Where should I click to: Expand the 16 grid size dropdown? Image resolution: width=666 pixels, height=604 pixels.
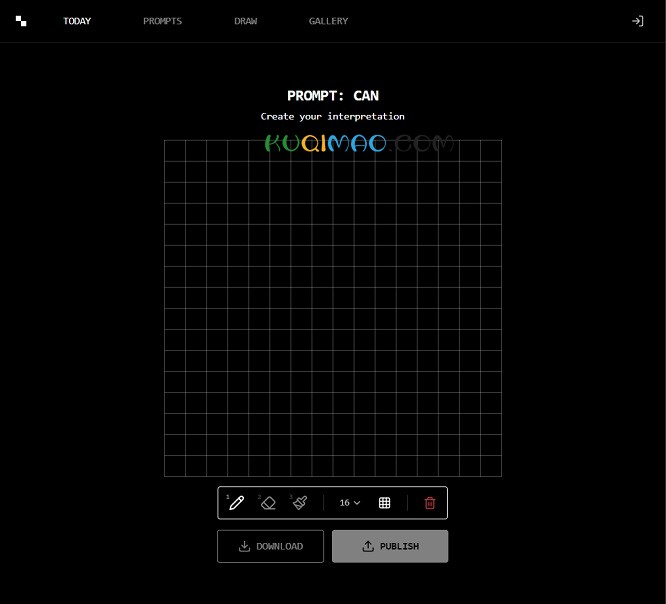[x=350, y=503]
